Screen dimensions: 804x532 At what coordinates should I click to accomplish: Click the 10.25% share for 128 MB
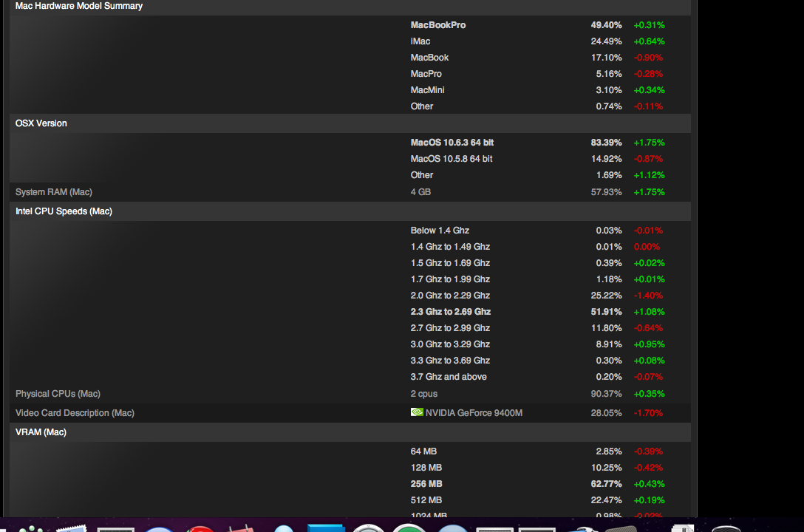(606, 468)
